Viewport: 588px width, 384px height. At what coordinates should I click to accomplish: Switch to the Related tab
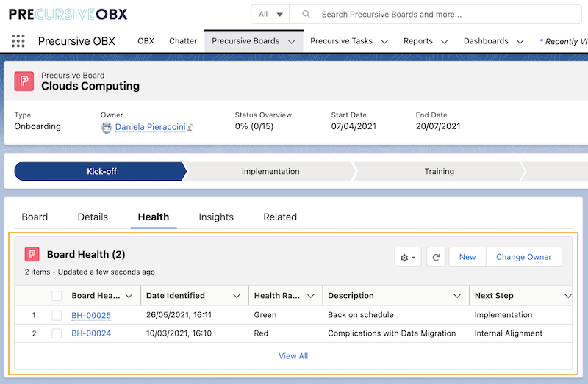pos(280,217)
